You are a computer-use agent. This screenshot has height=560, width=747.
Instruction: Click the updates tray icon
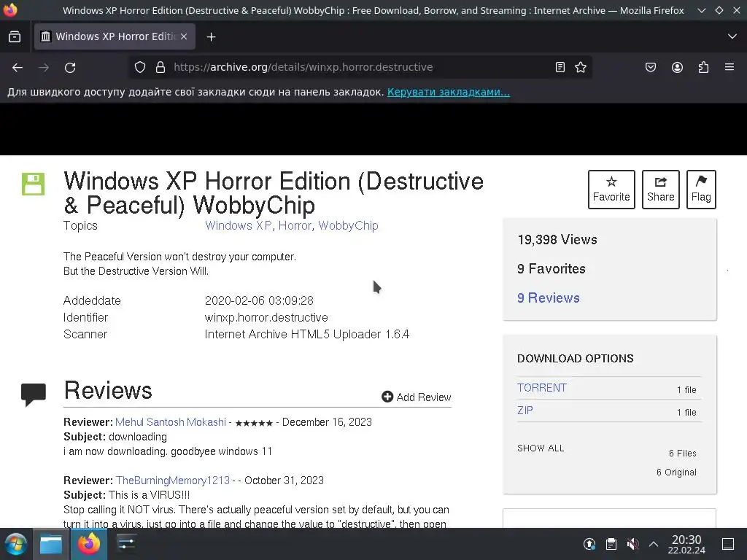[589, 544]
